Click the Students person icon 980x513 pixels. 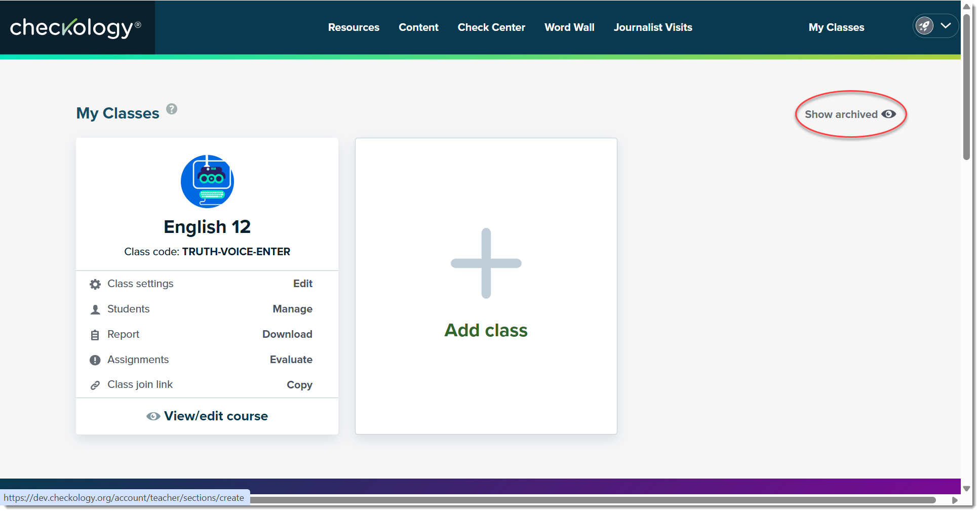click(95, 309)
